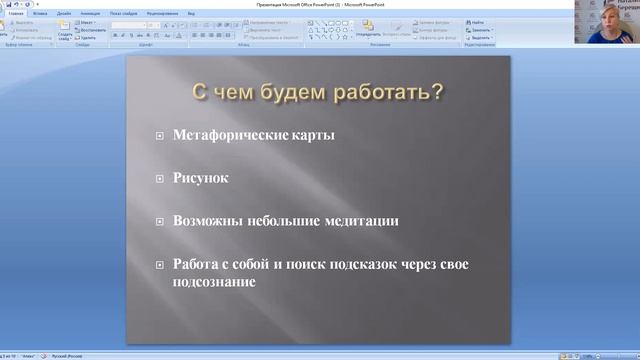640x360 pixels.
Task: Click Преобразовать в SmartArt
Action: coord(271,38)
